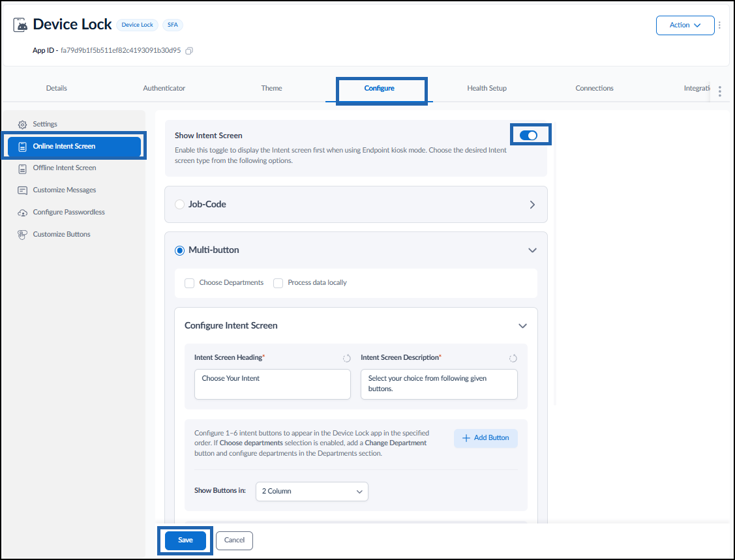Click the Show Buttons in label

click(x=220, y=491)
